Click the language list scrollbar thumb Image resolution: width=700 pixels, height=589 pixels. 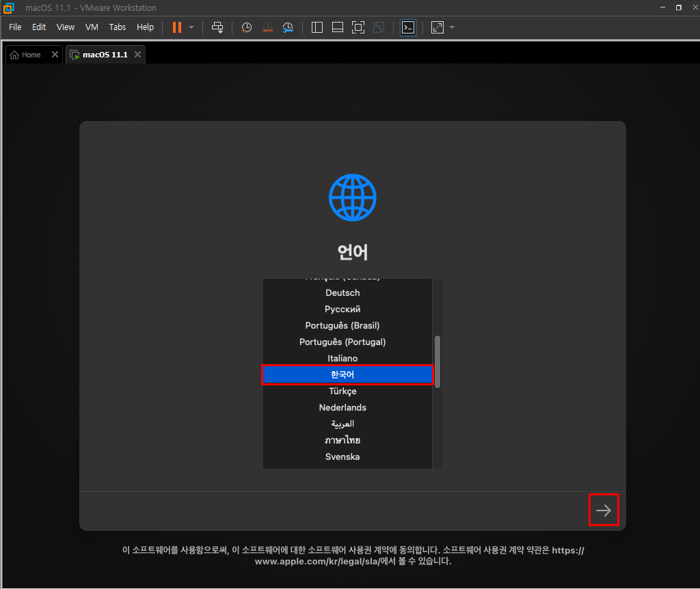pos(437,362)
